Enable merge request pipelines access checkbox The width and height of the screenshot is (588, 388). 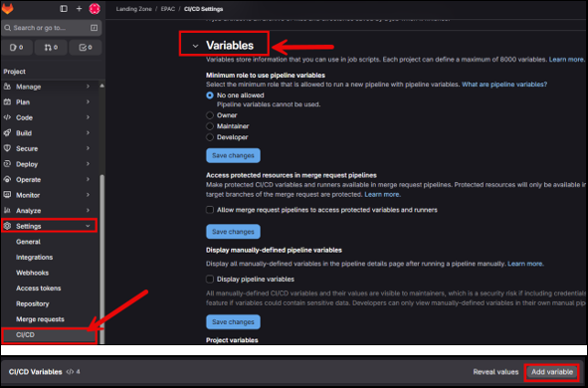tap(210, 210)
